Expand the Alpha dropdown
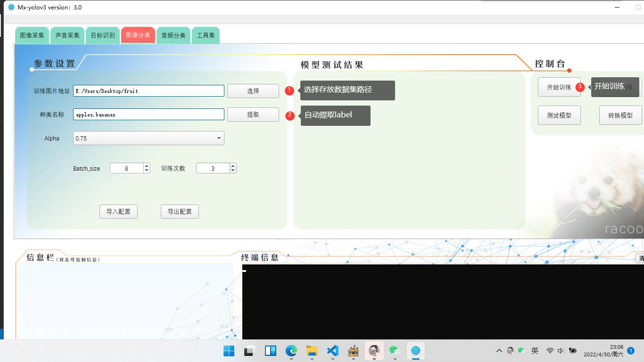The height and width of the screenshot is (362, 644). (x=219, y=138)
